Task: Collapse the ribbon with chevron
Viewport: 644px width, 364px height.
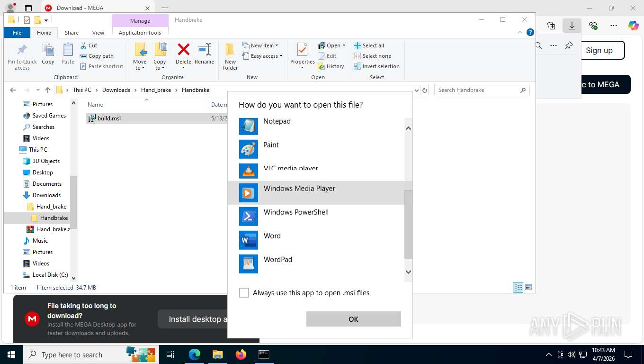Action: (x=521, y=33)
